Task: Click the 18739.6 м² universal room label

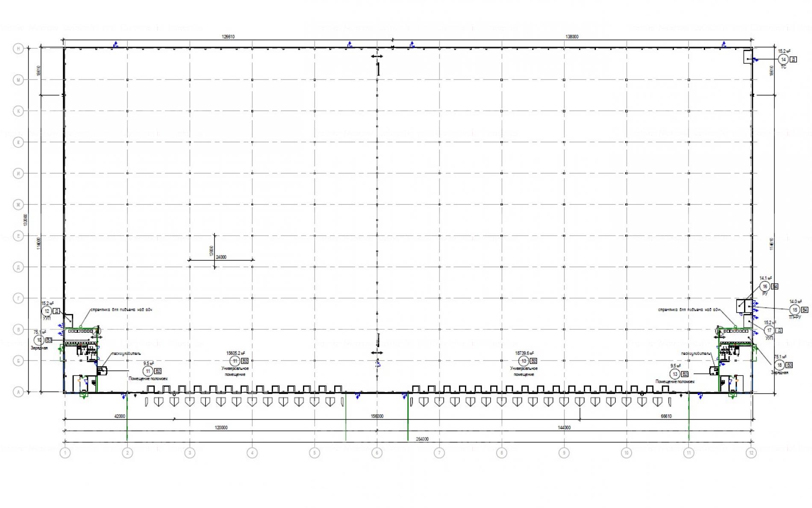Action: pyautogui.click(x=524, y=354)
